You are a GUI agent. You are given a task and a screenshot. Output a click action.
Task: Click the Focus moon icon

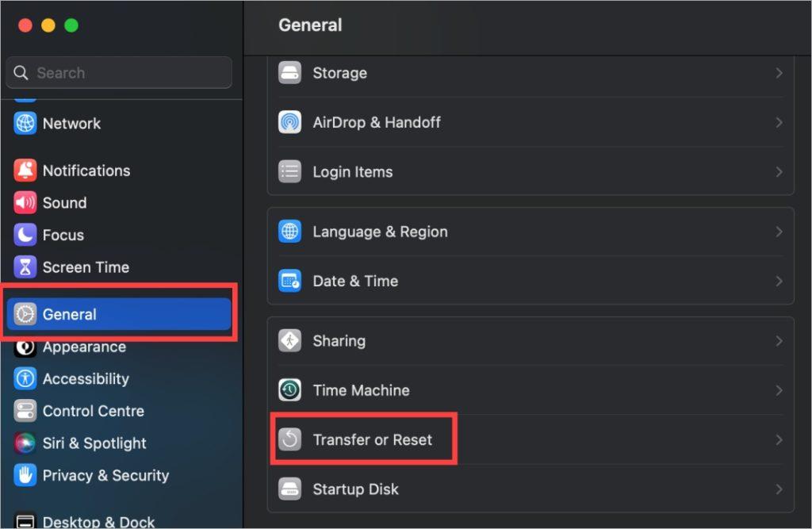(x=25, y=235)
